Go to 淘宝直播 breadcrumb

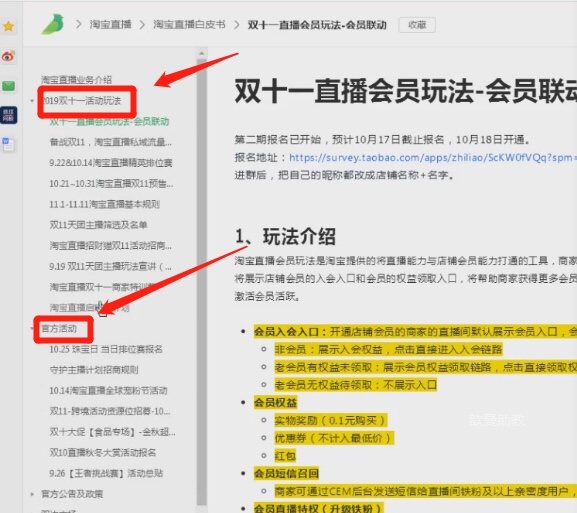coord(110,25)
